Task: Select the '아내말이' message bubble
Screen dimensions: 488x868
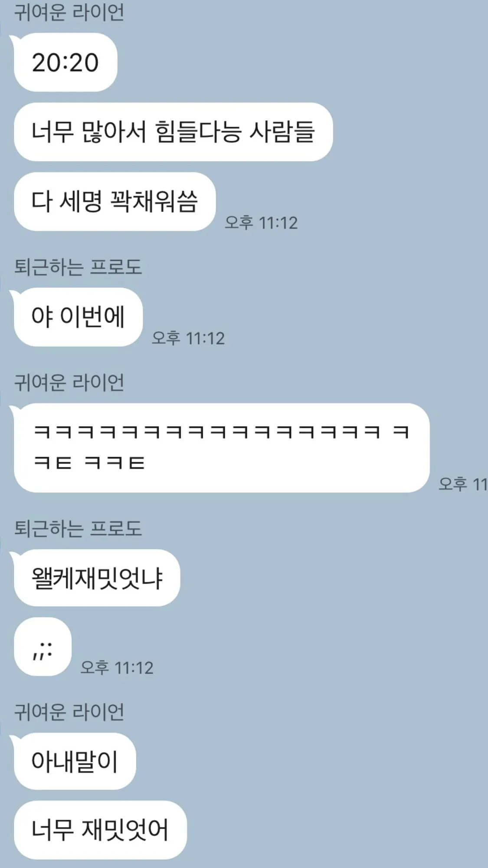Action: click(x=75, y=761)
